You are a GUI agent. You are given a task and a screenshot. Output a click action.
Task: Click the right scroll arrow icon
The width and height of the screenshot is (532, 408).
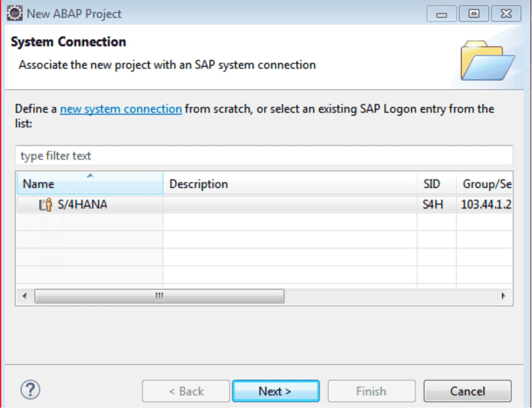(x=503, y=296)
